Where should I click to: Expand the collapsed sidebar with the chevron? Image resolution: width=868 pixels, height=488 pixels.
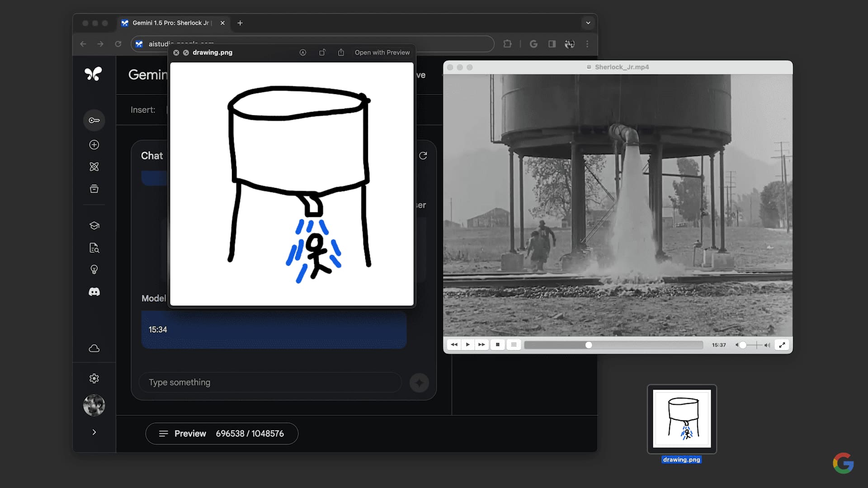point(94,432)
